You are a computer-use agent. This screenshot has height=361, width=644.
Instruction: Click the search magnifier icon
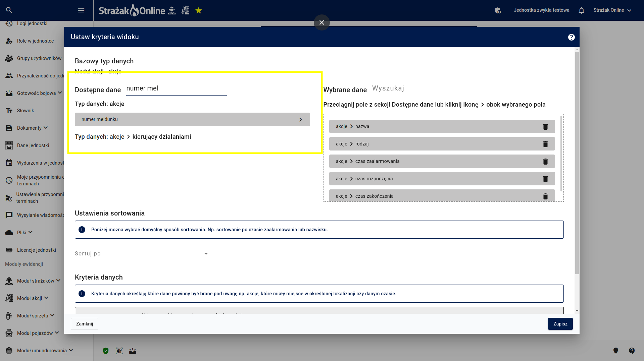(x=9, y=10)
